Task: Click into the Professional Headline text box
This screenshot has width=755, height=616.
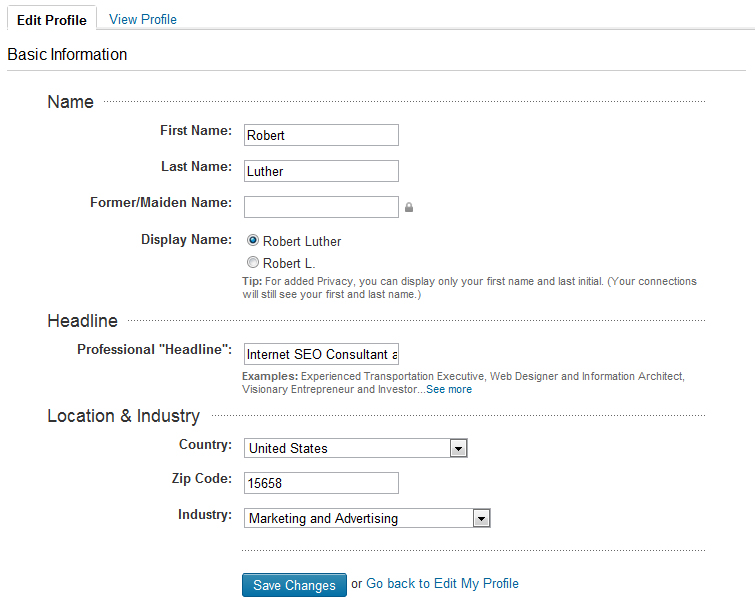Action: [321, 354]
